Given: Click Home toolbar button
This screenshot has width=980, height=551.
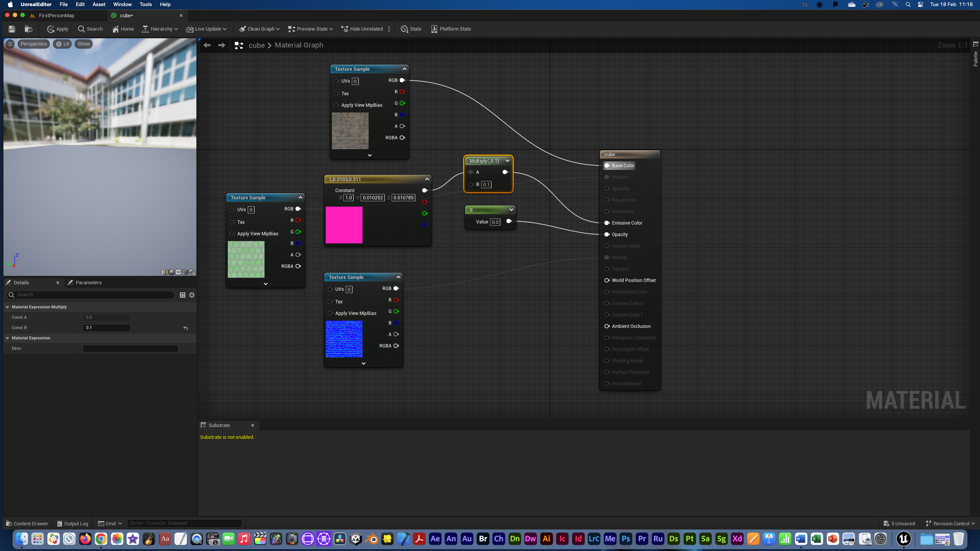Looking at the screenshot, I should [123, 29].
